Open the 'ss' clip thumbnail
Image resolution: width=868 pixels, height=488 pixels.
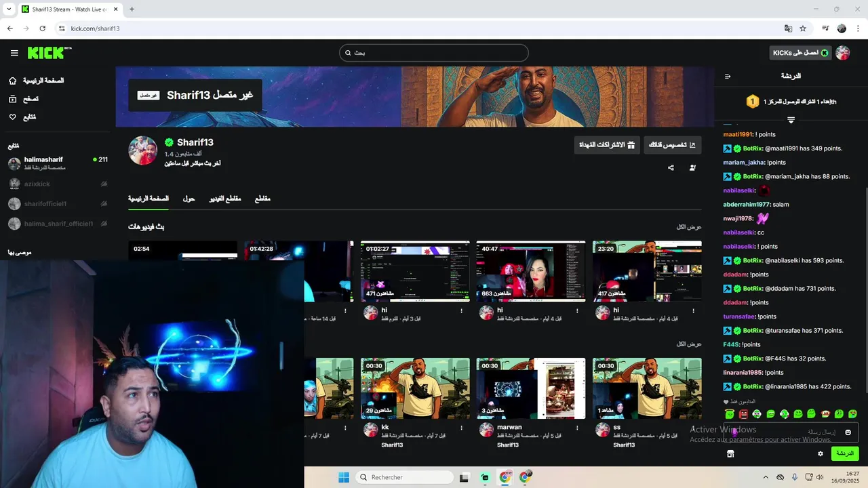tap(647, 388)
